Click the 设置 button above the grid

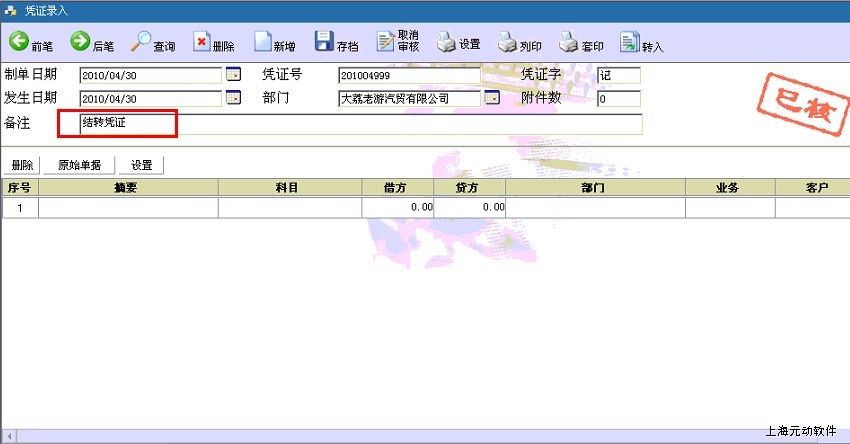[141, 165]
